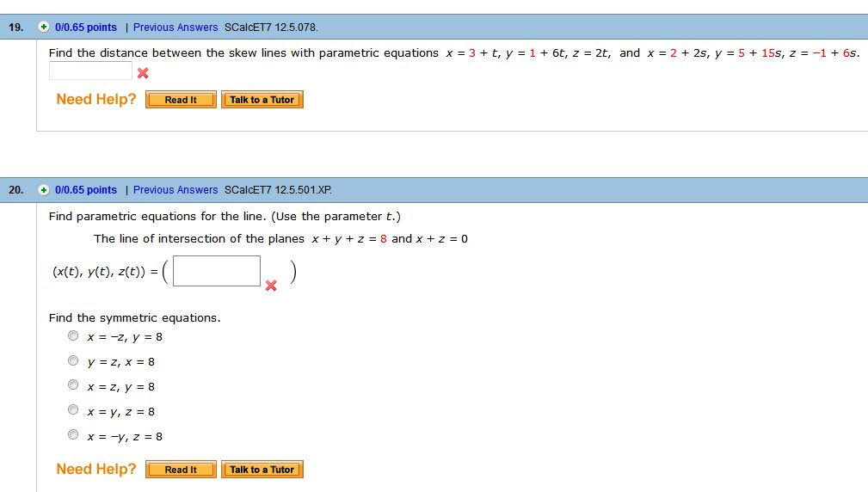Choose radio option y = z, x = 8

tap(73, 361)
